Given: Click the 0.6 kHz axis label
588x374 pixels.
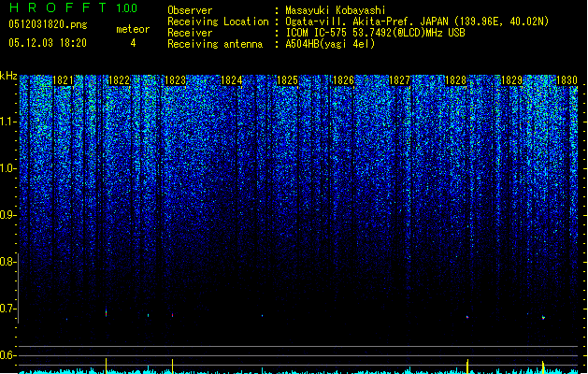Looking at the screenshot, I should click(x=7, y=355).
